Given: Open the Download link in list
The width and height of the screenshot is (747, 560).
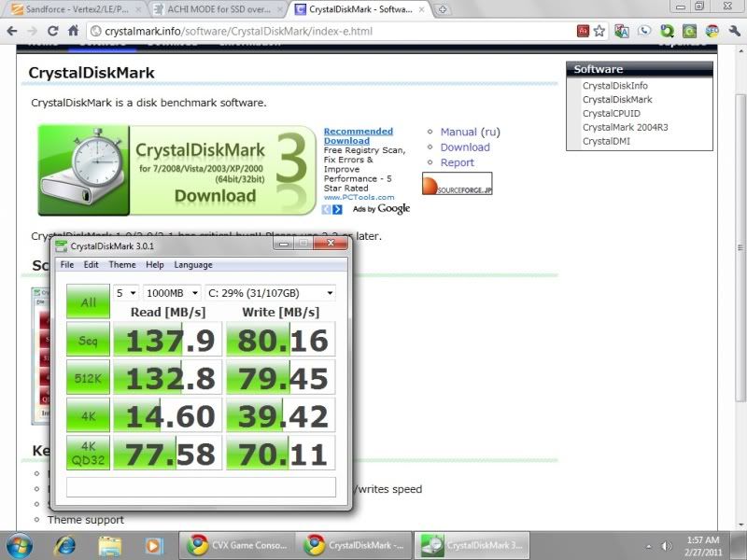Looking at the screenshot, I should [x=464, y=147].
